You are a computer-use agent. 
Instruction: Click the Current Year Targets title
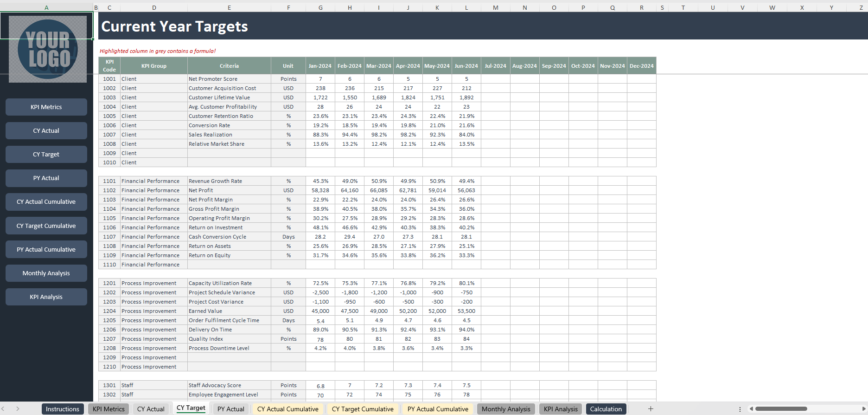(x=174, y=26)
